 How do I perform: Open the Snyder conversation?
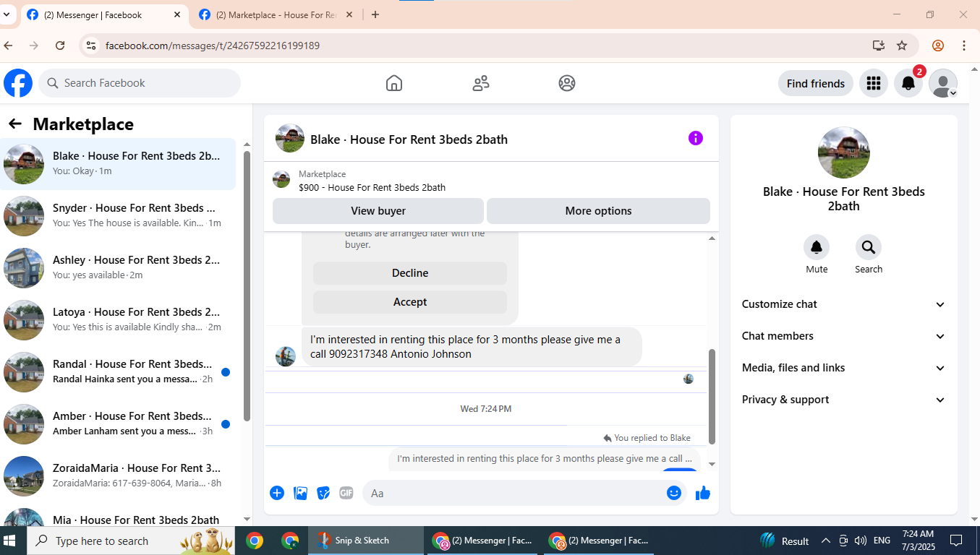[118, 215]
